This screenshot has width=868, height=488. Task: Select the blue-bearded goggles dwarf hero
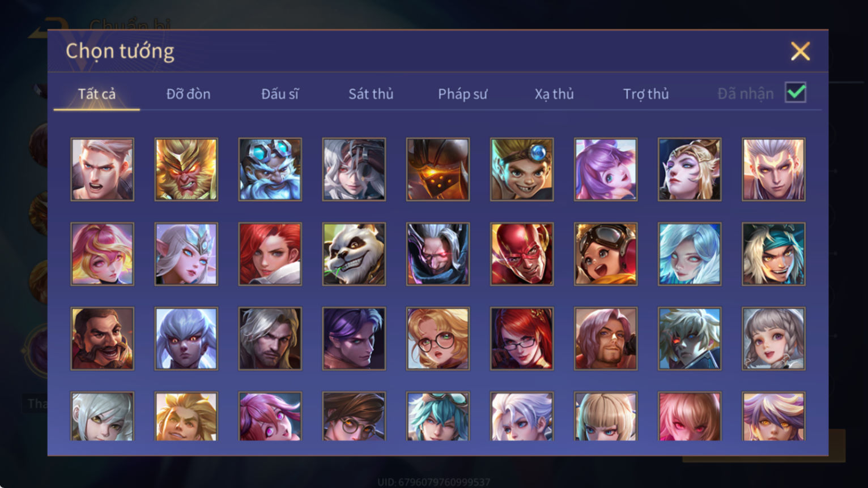[270, 169]
